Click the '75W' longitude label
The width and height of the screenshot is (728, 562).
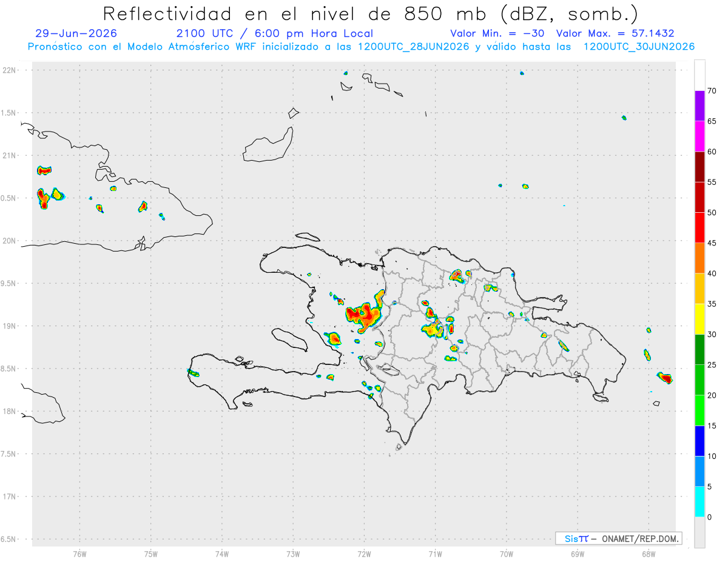(x=151, y=554)
